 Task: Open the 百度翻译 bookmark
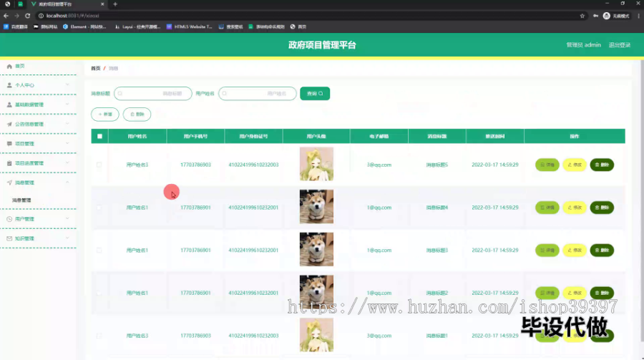coord(16,26)
